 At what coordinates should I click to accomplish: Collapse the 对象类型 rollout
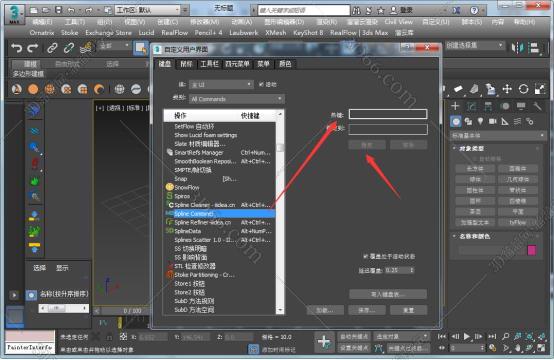tap(471, 149)
